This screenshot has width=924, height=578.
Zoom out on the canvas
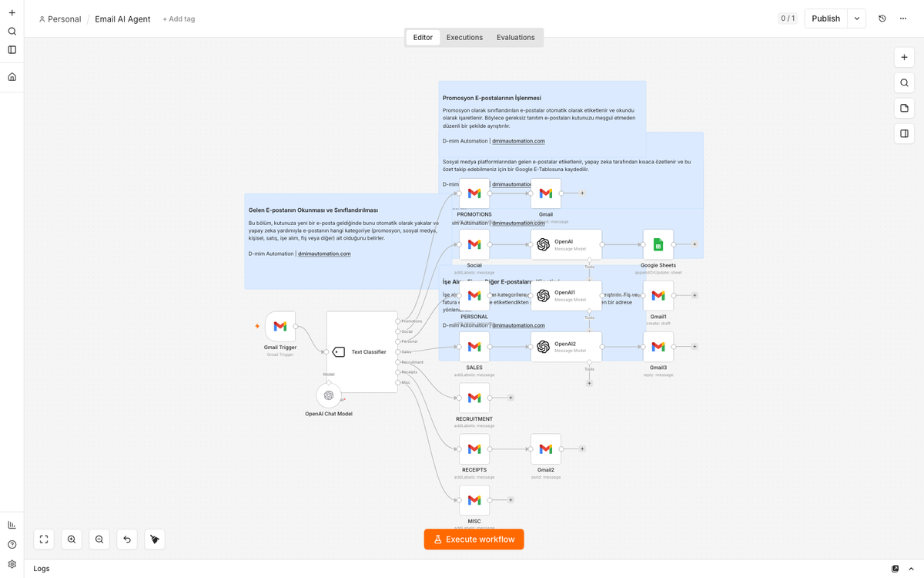(x=99, y=539)
